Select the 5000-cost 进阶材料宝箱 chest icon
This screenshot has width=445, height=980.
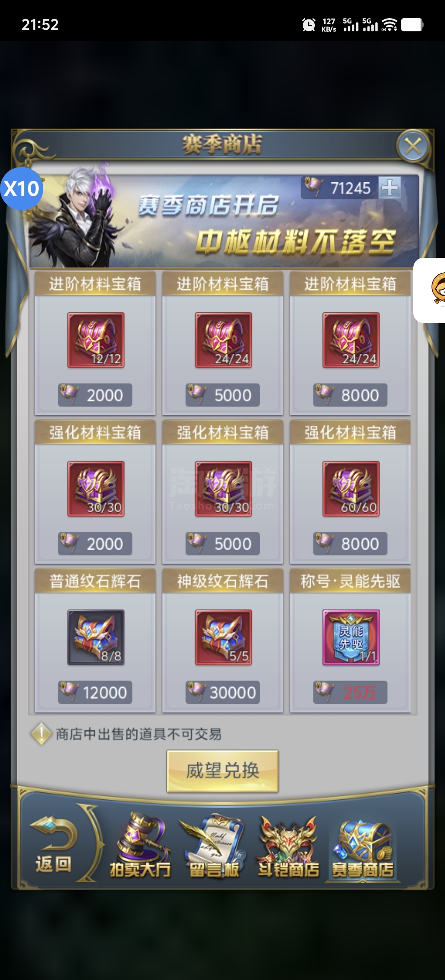223,340
